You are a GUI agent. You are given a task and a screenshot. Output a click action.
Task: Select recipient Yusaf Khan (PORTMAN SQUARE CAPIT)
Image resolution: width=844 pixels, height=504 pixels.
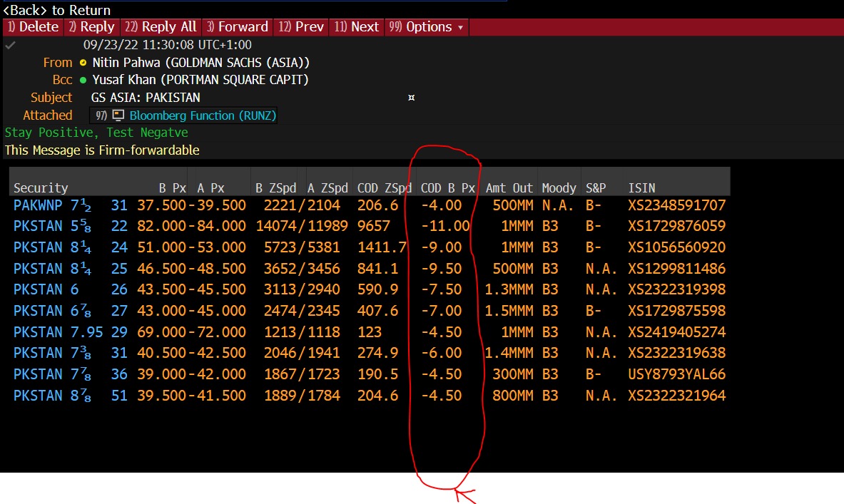200,80
